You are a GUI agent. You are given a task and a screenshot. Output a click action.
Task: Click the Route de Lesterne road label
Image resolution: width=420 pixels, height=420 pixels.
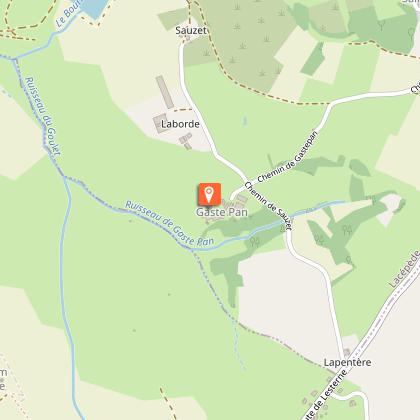(x=324, y=396)
